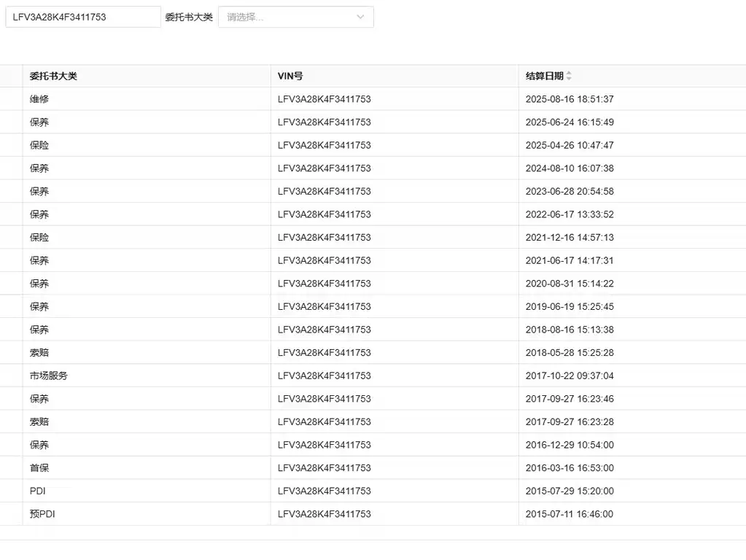Select the 维修 row dated 2025-08-16
The height and width of the screenshot is (560, 746).
pyautogui.click(x=373, y=99)
